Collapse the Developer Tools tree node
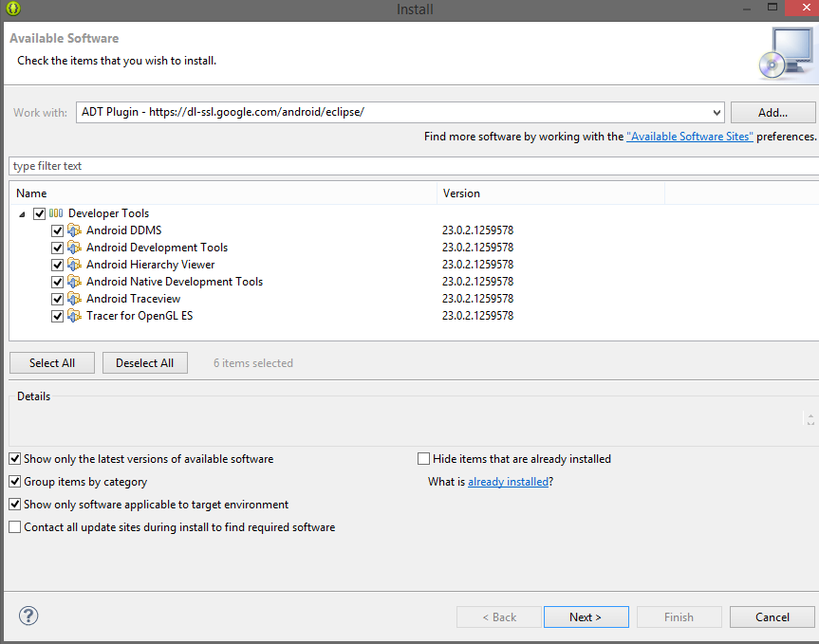819x644 pixels. pyautogui.click(x=22, y=214)
